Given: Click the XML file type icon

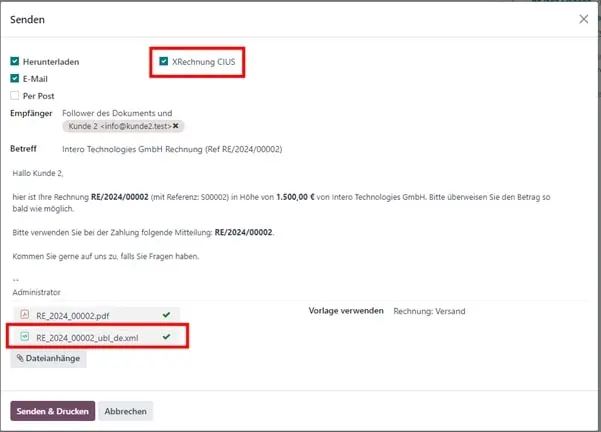Looking at the screenshot, I should tap(24, 337).
